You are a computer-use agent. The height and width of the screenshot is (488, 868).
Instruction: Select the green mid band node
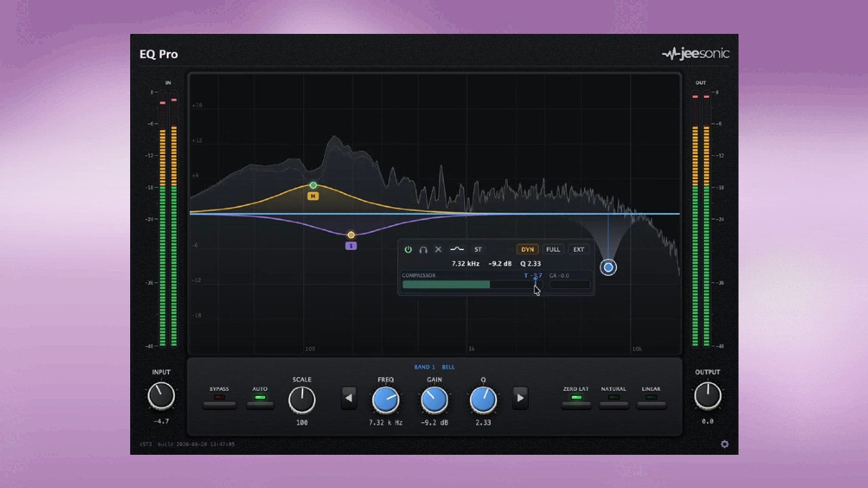(x=313, y=185)
